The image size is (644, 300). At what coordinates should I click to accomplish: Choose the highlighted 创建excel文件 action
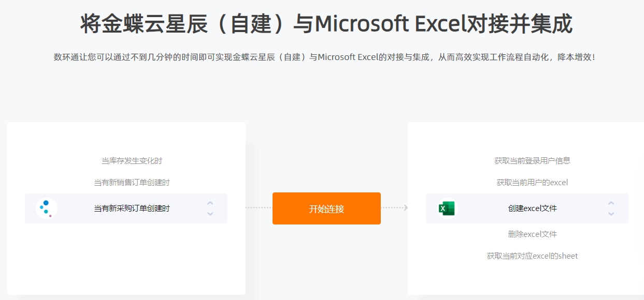pyautogui.click(x=527, y=208)
